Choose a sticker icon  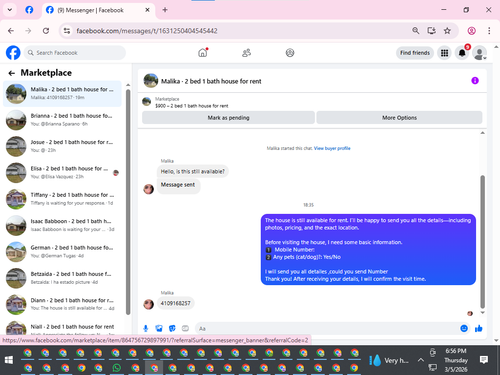tap(172, 329)
